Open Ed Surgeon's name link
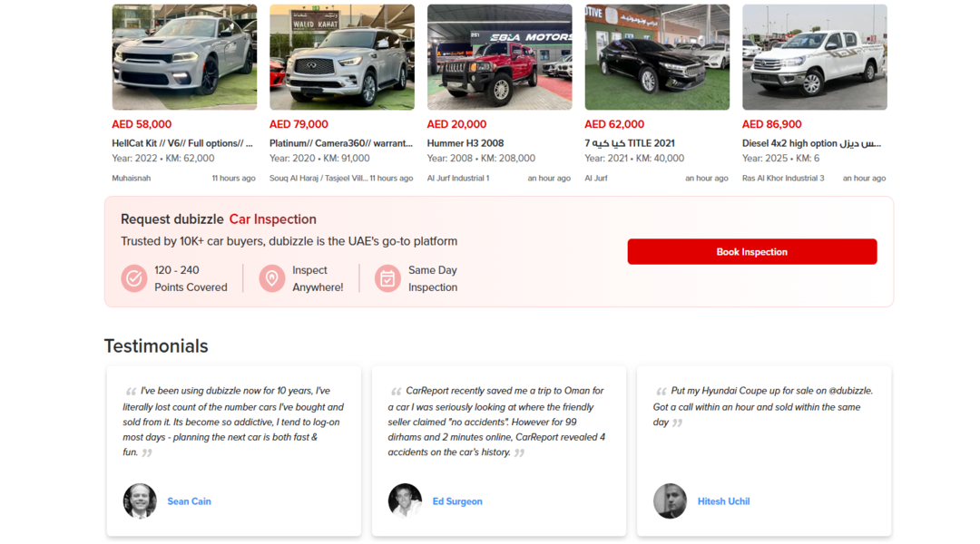 [457, 501]
